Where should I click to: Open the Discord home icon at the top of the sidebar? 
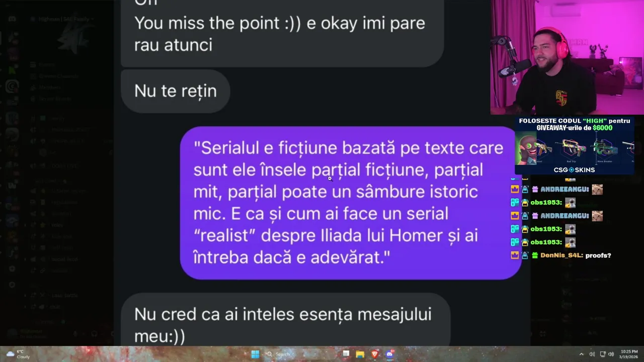click(x=12, y=19)
